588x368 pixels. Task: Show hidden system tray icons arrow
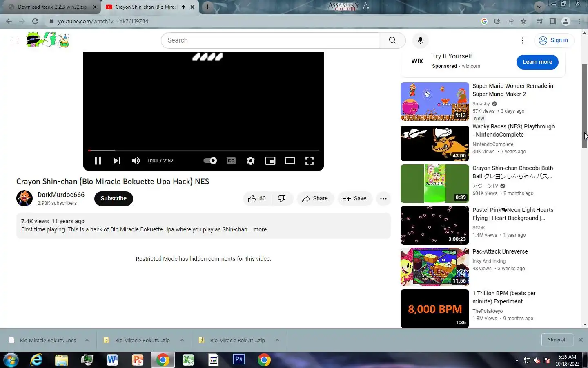tap(517, 360)
